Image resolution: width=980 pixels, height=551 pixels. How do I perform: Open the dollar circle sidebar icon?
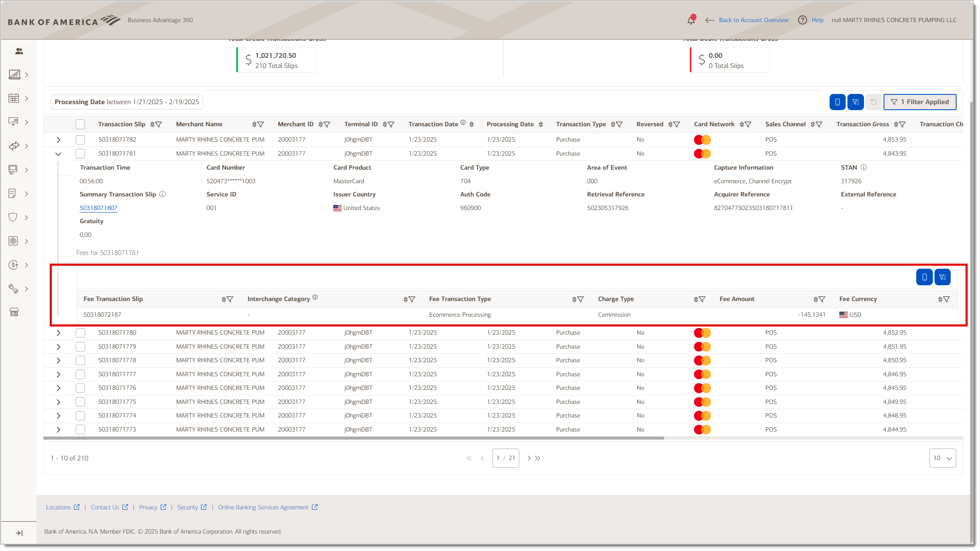(13, 265)
